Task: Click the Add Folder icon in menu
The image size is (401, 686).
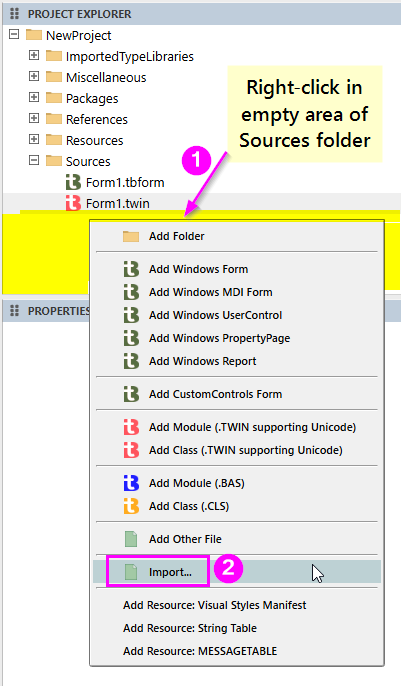Action: [x=131, y=237]
